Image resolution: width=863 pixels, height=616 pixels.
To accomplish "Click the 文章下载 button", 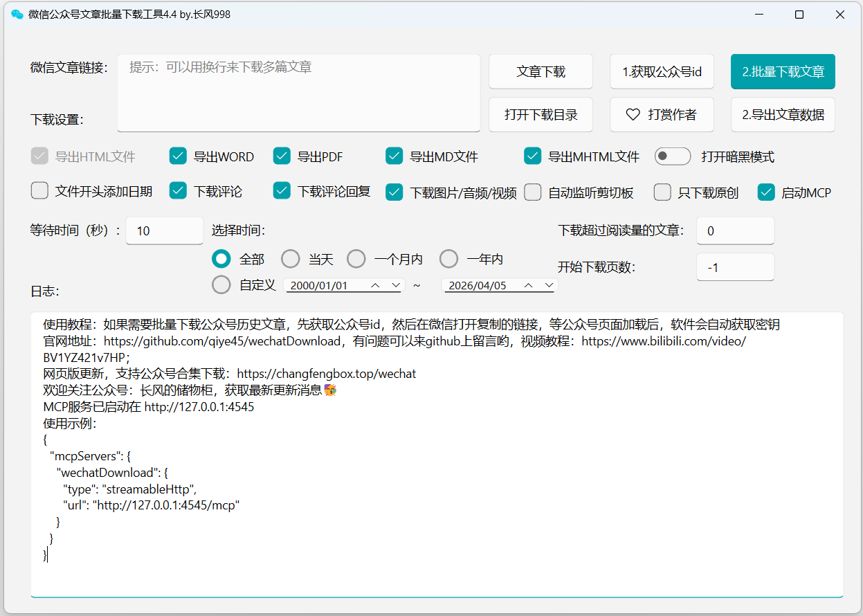I will [x=540, y=71].
